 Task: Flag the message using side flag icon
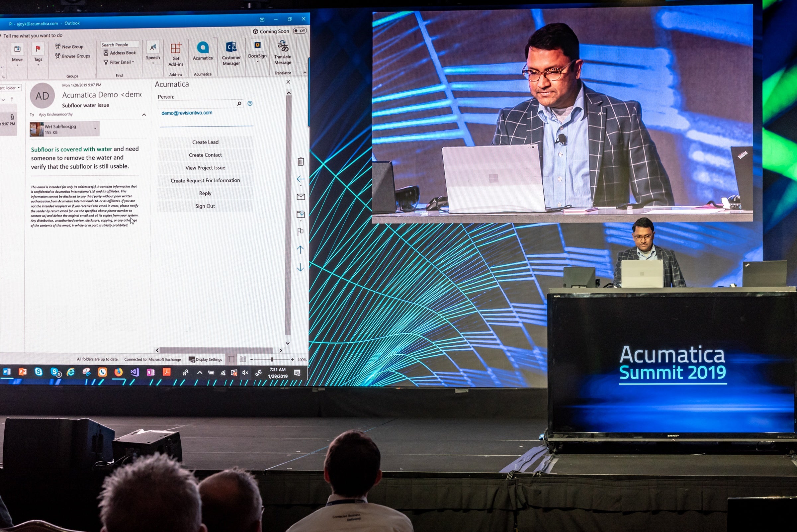pos(300,232)
